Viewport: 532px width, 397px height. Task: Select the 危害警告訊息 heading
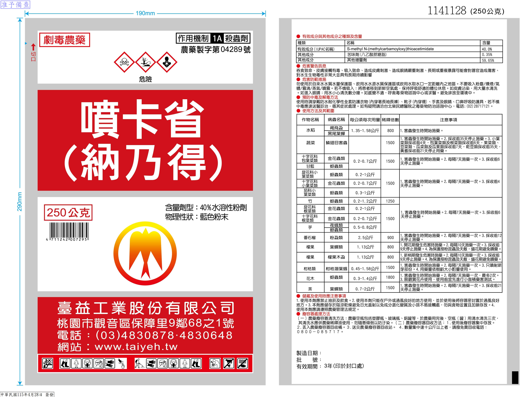coord(314,66)
